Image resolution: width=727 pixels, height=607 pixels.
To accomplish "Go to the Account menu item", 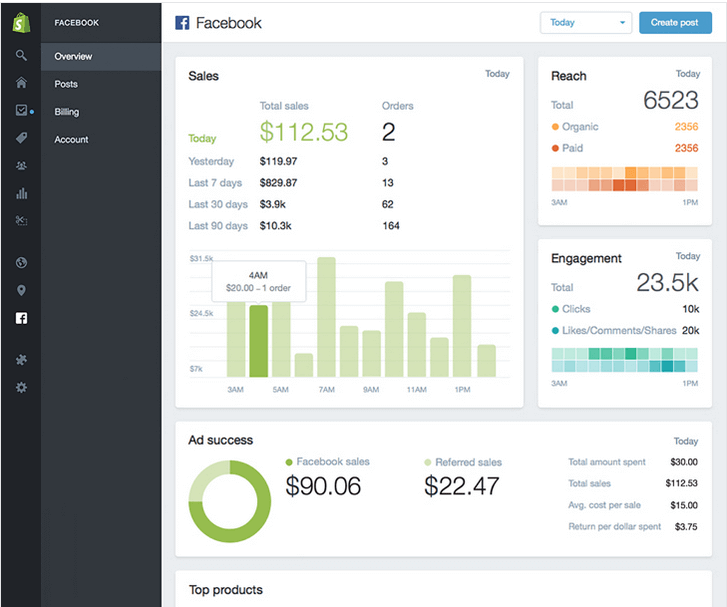I will [71, 140].
